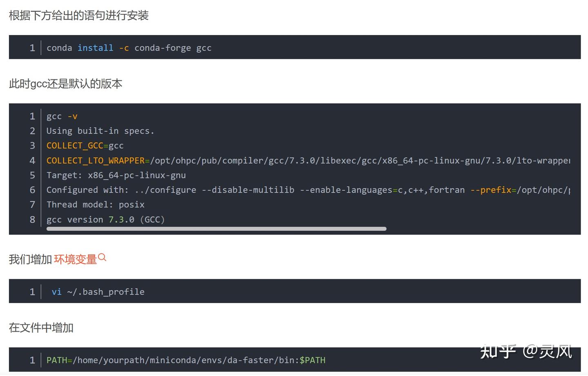
Task: Click the 'Target: x86_64-pc-linux-gnu' line
Action: click(116, 175)
